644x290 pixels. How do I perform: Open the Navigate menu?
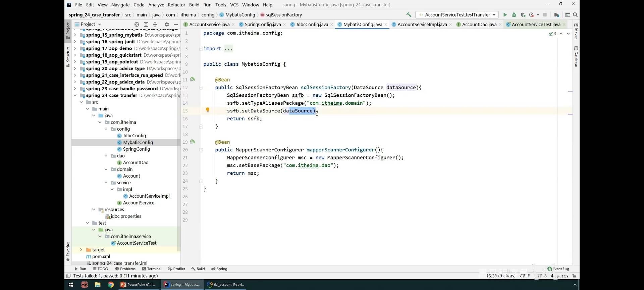[120, 5]
